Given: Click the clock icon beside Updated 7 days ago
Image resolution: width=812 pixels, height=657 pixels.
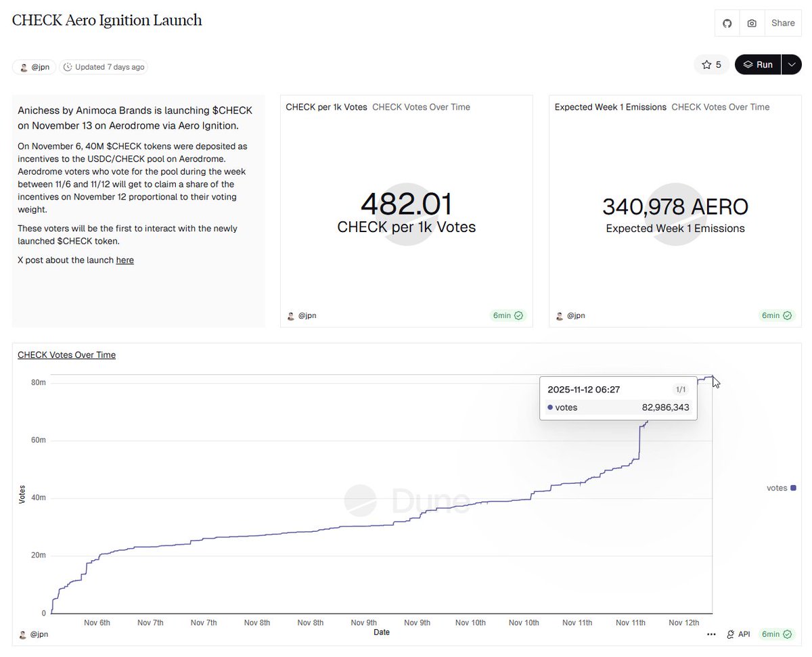Looking at the screenshot, I should [68, 67].
